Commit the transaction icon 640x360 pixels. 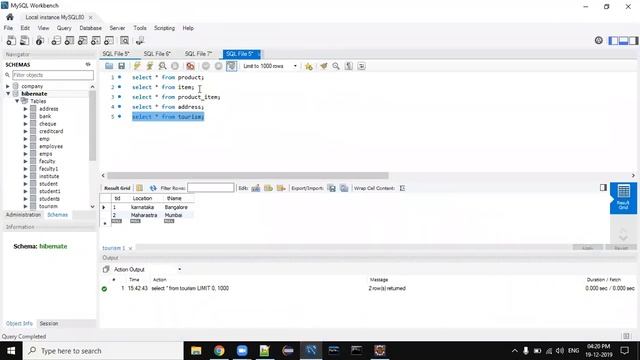(206, 66)
